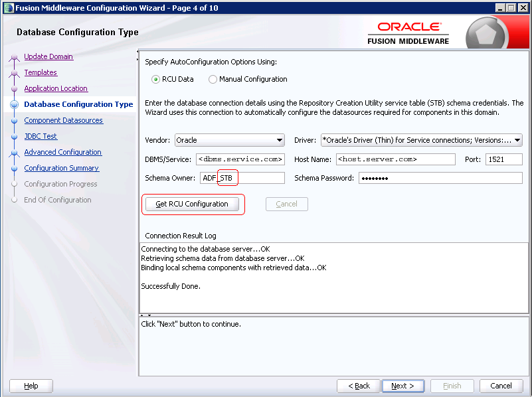Click the Vendor field label
532x397 pixels.
157,140
